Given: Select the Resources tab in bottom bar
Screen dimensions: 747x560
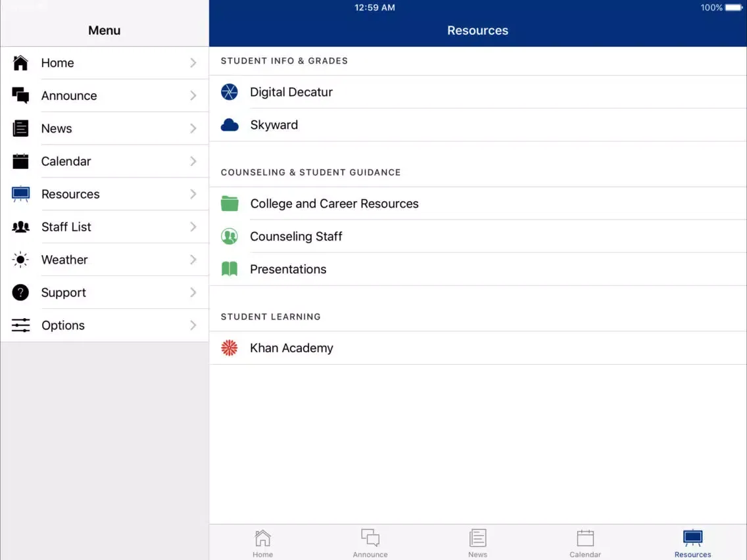Looking at the screenshot, I should 692,544.
